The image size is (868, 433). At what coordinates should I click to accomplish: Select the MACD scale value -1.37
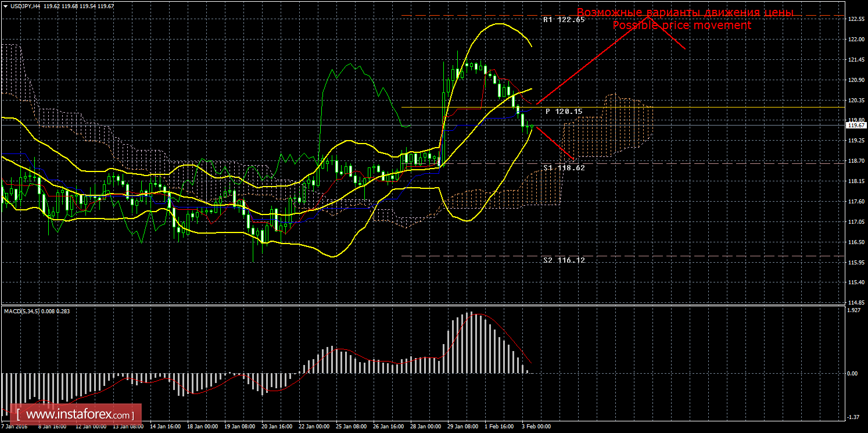(854, 417)
